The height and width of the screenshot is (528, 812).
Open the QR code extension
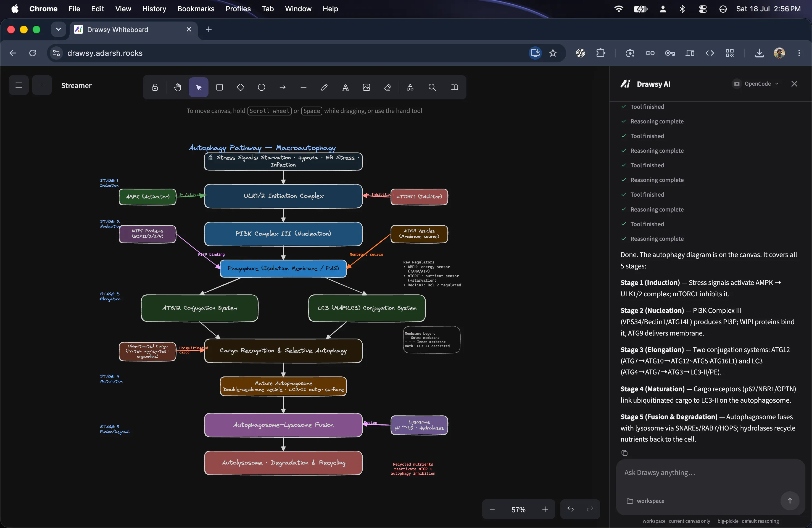coord(729,53)
